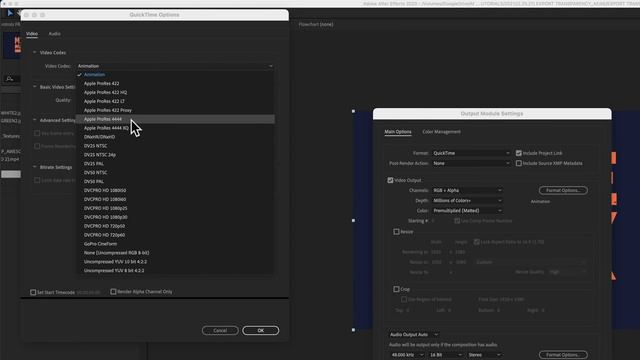Collapse the Bitrate Settings section
Screen dimensions: 640x360
[x=34, y=167]
